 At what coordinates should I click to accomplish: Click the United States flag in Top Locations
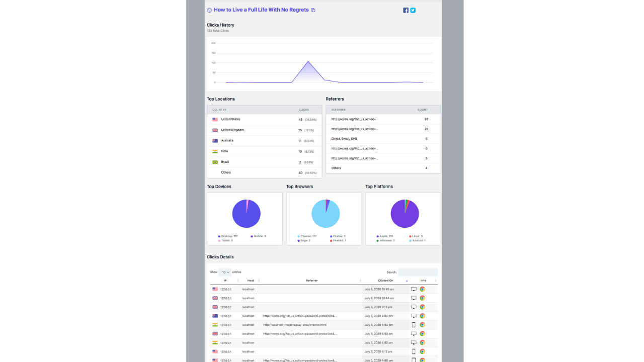tap(215, 120)
